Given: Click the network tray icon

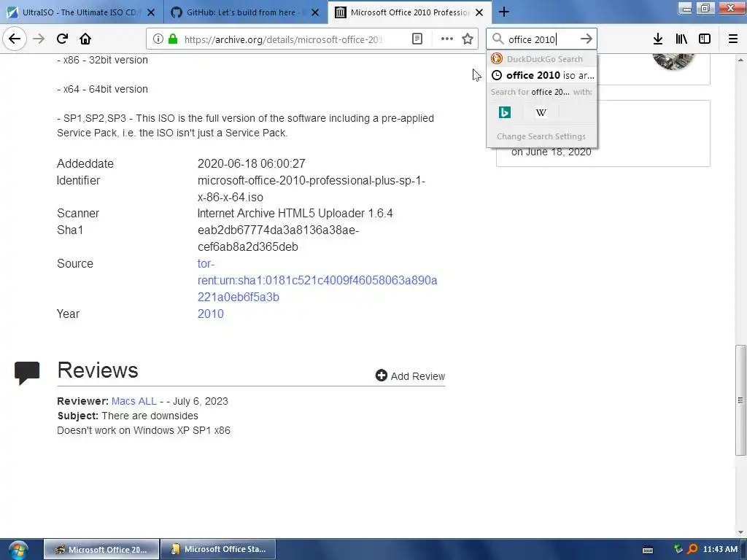Looking at the screenshot, I should pos(678,550).
